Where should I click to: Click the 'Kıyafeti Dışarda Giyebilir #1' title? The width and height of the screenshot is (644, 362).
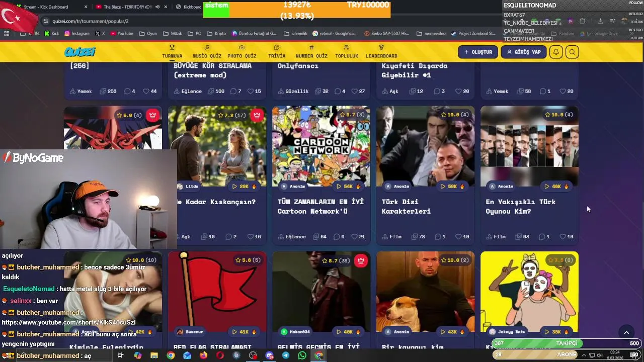point(414,70)
